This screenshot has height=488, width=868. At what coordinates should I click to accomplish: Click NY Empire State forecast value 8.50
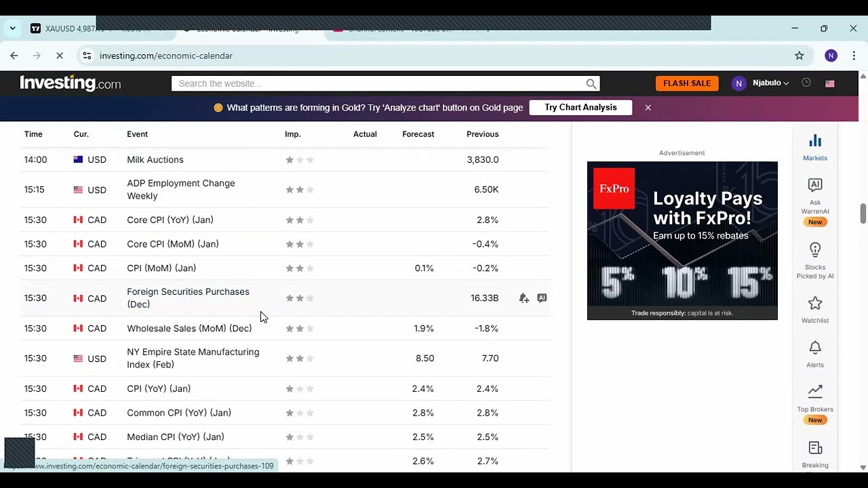(425, 359)
